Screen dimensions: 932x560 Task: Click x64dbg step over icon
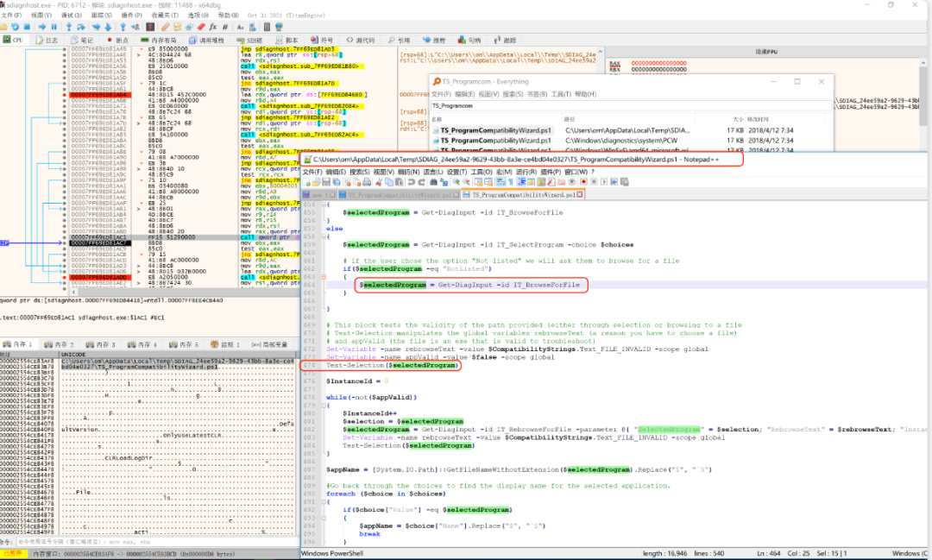coord(81,27)
